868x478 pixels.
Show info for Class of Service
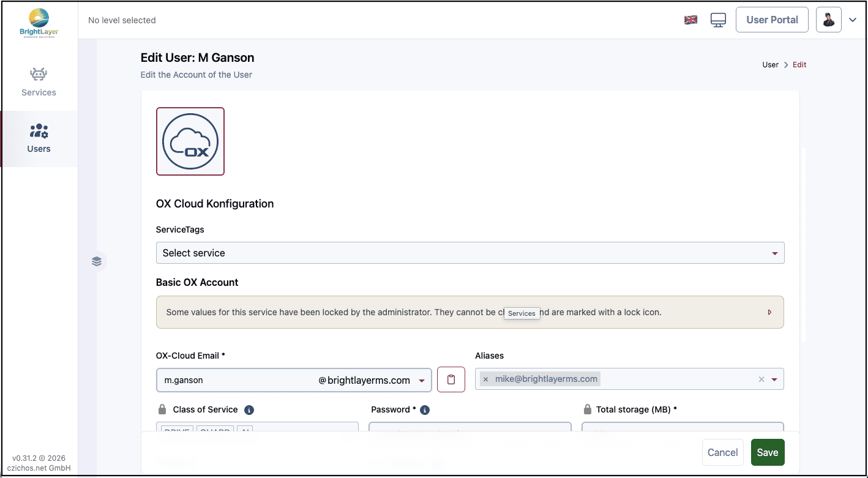tap(249, 410)
